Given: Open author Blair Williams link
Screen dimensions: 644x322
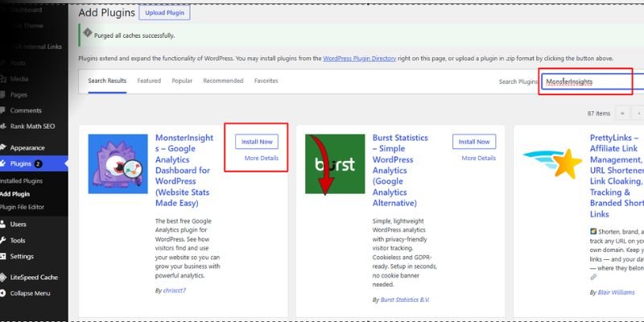Looking at the screenshot, I should pos(616,293).
